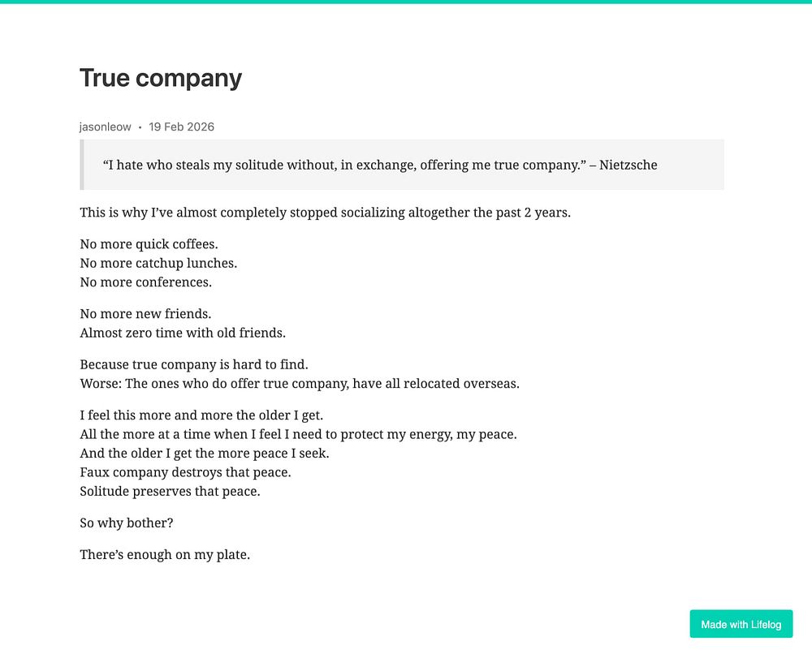Click the line 'No more catchup lunches.'
The image size is (812, 654).
(x=158, y=264)
